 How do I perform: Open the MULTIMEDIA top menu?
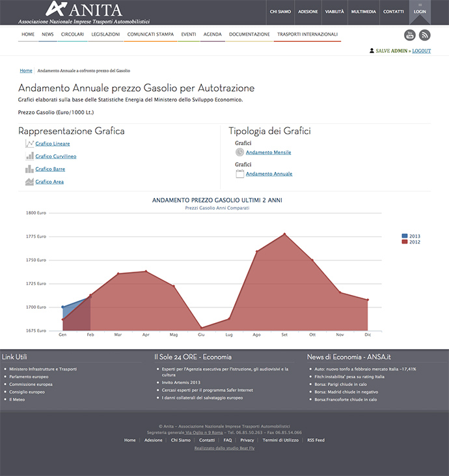[x=364, y=12]
